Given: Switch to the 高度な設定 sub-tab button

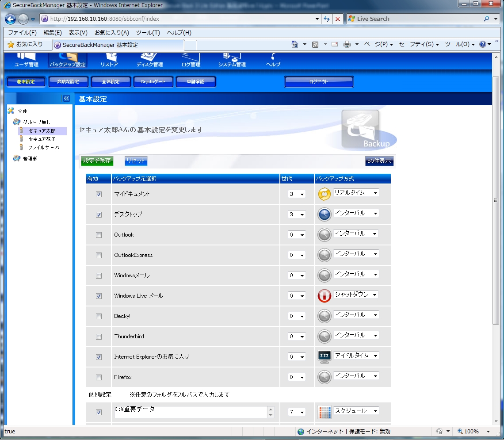Looking at the screenshot, I should click(x=68, y=82).
